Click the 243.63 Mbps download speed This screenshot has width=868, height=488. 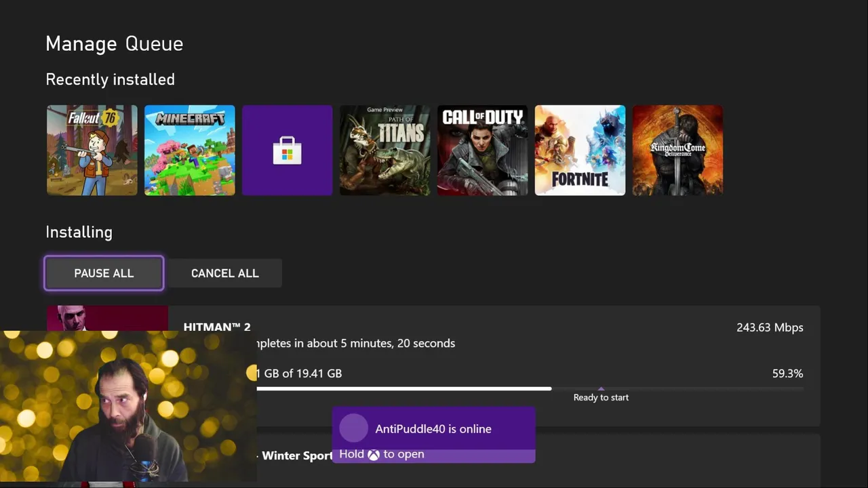(x=770, y=327)
